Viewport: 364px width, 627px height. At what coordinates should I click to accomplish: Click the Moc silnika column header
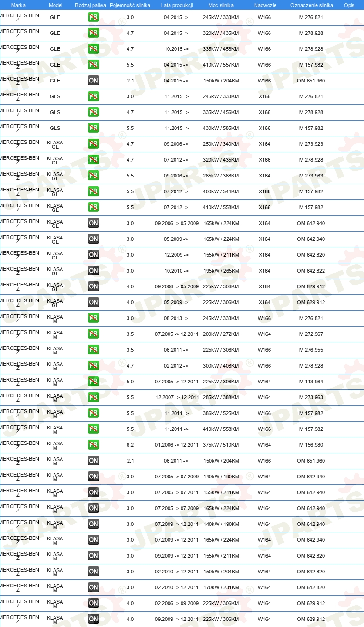221,5
